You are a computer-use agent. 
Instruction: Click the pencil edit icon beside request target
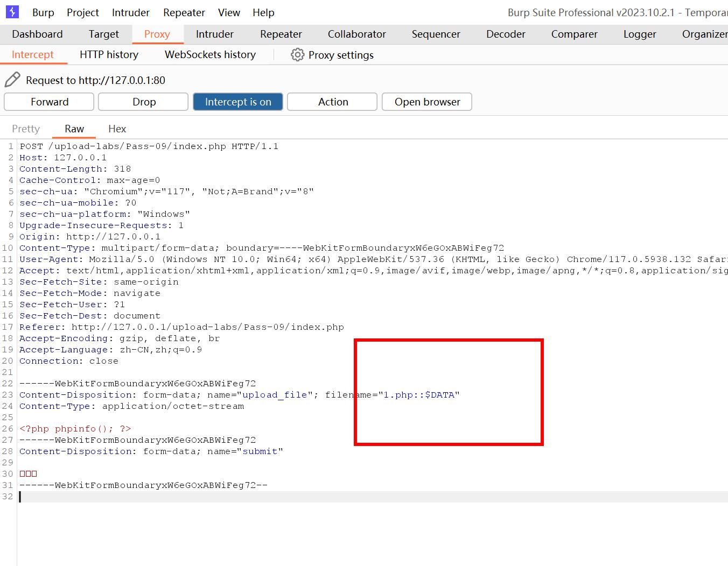(12, 80)
